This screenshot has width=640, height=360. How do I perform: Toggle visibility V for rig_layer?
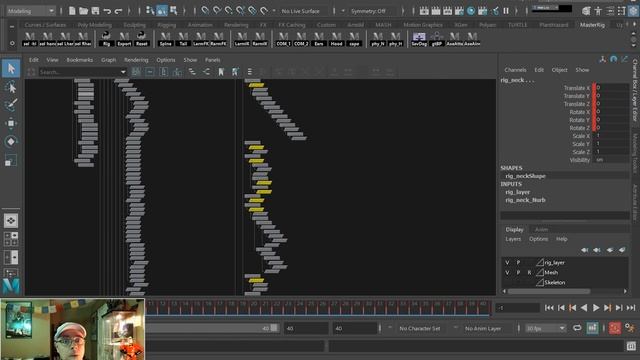[507, 262]
